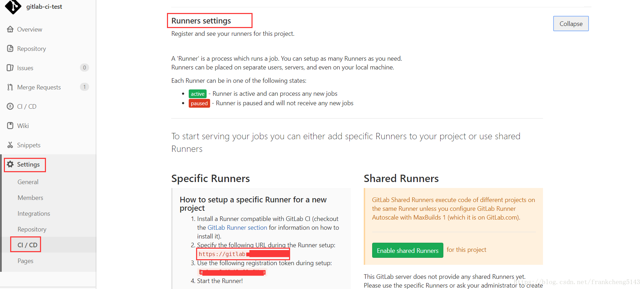Enable shared Runners for this project
The height and width of the screenshot is (289, 644).
tap(408, 250)
